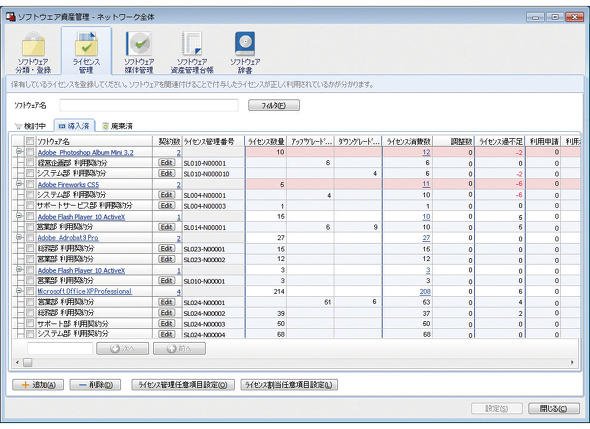Switch to the 廃棄済 tab
The image size is (590, 429).
tap(118, 126)
